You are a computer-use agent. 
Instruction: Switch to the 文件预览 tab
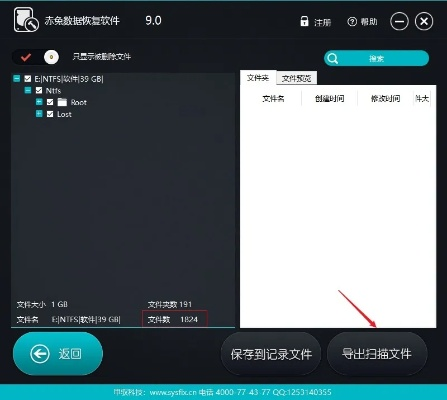point(296,78)
